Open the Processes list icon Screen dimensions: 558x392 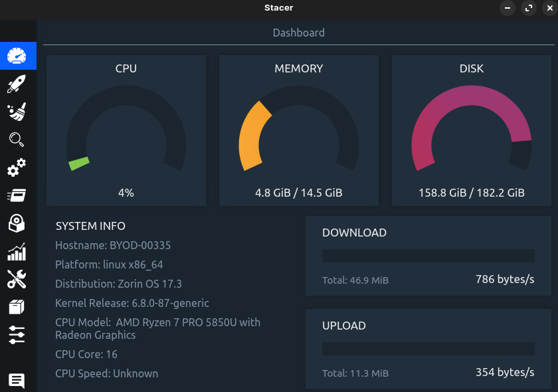click(17, 195)
